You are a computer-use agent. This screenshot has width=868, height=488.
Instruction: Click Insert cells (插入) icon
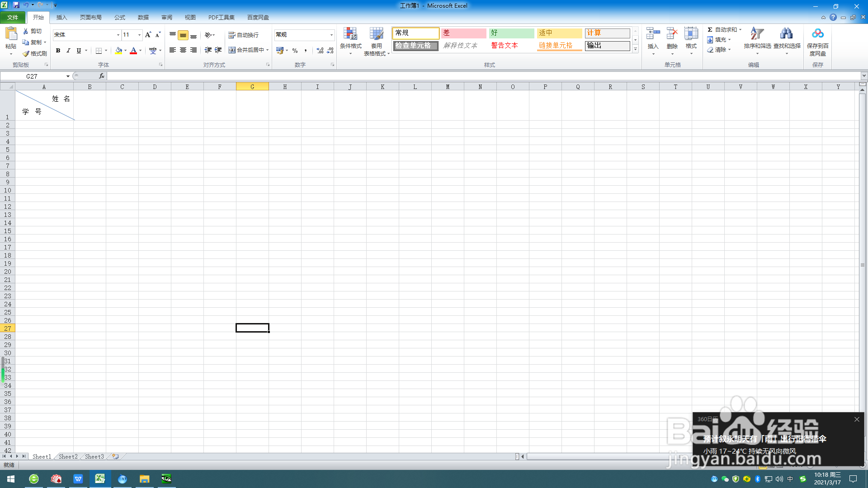click(653, 34)
